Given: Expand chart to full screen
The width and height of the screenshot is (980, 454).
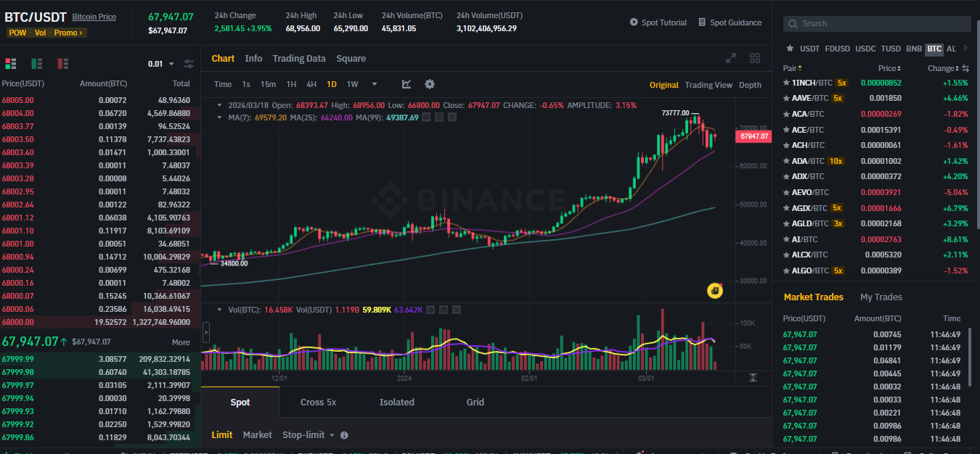Looking at the screenshot, I should point(731,58).
